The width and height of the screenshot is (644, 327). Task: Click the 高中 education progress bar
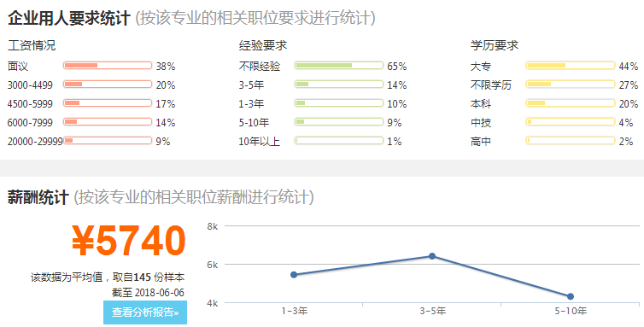(x=571, y=141)
